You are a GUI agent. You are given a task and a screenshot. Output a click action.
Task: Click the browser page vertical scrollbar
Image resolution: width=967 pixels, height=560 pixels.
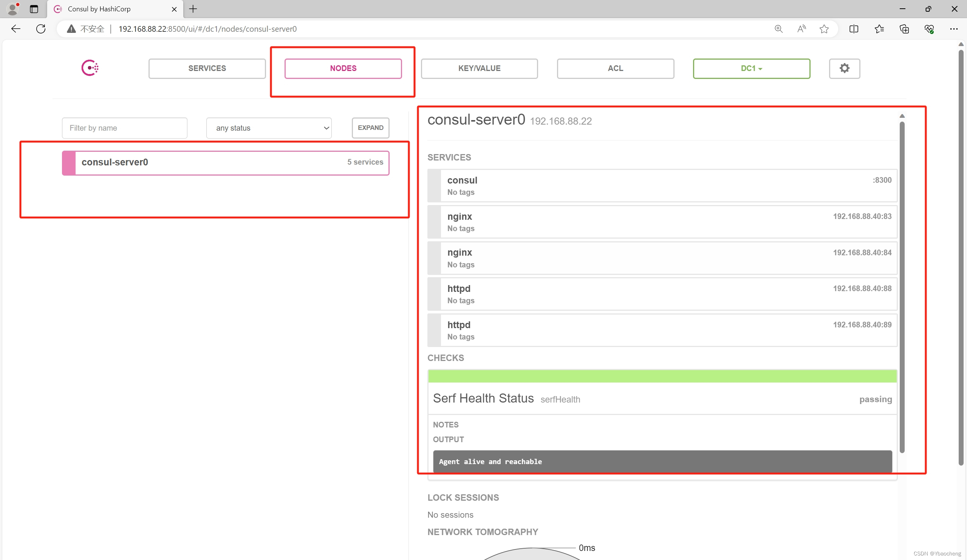point(961,257)
